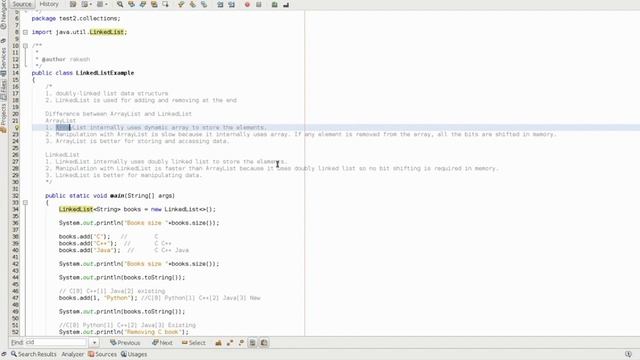
Task: Click "Removing C book" println on line 52
Action: [x=124, y=332]
